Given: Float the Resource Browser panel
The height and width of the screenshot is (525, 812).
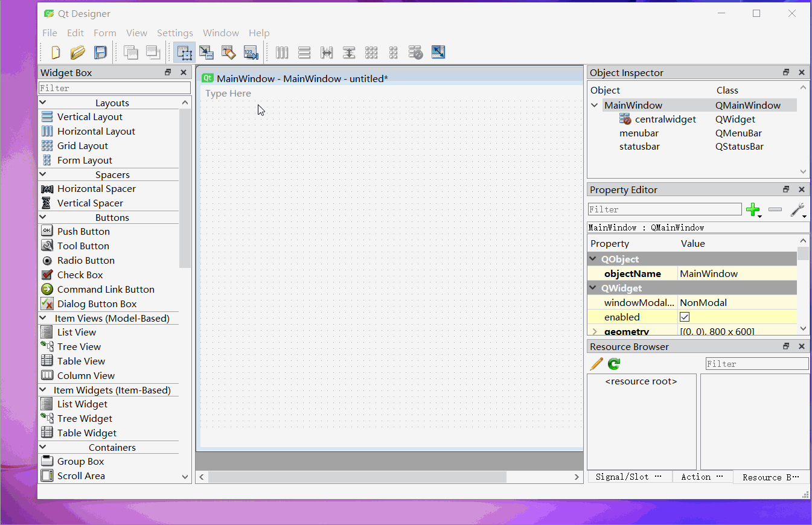Looking at the screenshot, I should (x=786, y=346).
